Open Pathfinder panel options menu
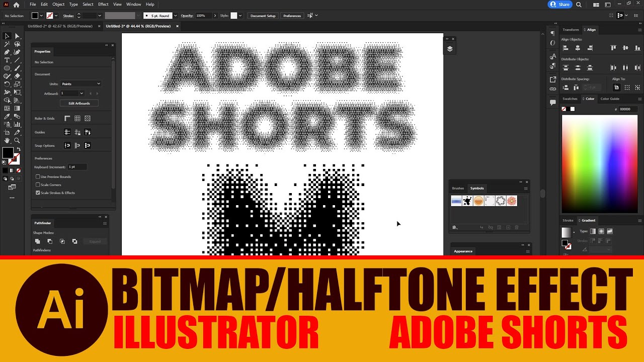644x362 pixels. pos(105,223)
